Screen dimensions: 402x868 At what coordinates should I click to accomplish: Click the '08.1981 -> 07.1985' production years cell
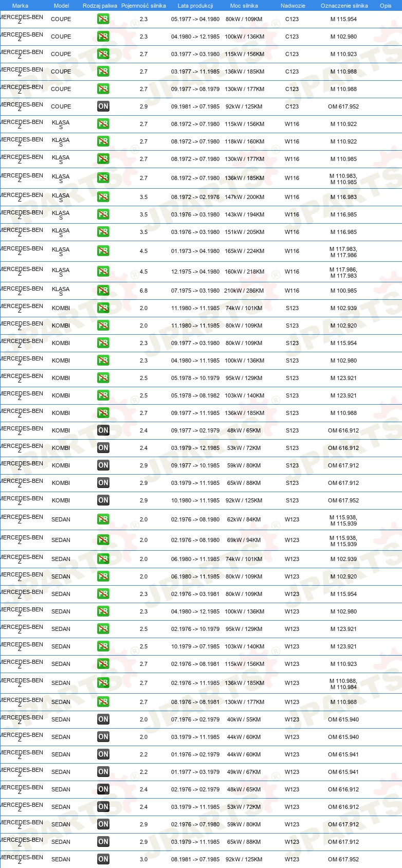(x=195, y=859)
